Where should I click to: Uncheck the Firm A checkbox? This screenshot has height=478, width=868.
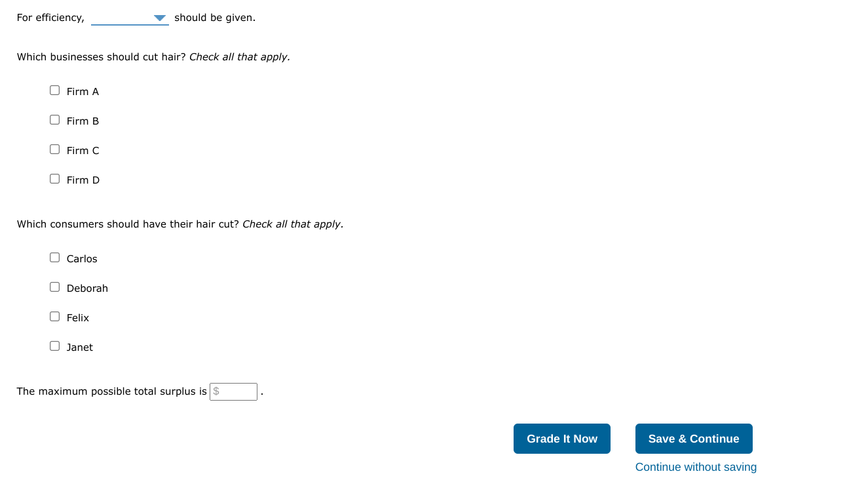(x=54, y=90)
